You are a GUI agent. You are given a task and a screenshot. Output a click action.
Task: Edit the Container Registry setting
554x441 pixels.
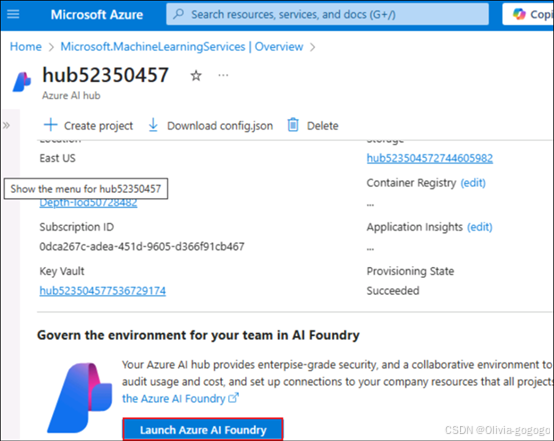(473, 183)
